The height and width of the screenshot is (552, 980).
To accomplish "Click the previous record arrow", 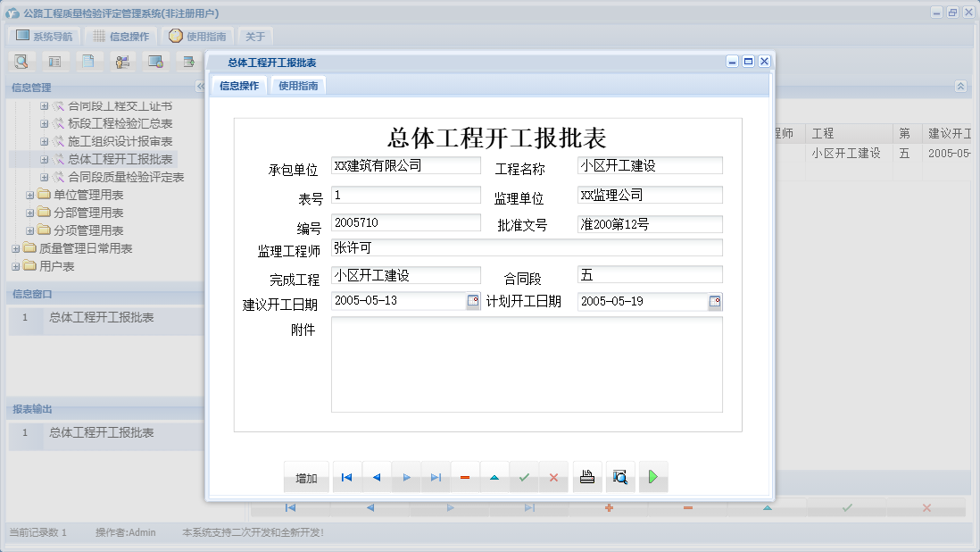I will (x=376, y=477).
